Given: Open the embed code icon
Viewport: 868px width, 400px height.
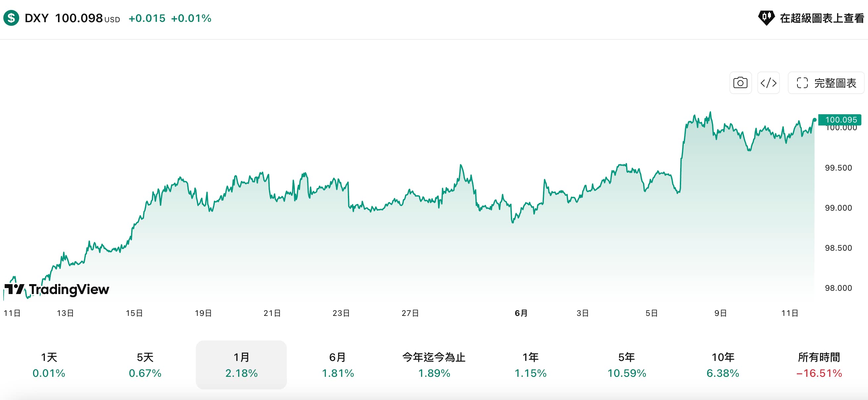Looking at the screenshot, I should (x=769, y=83).
